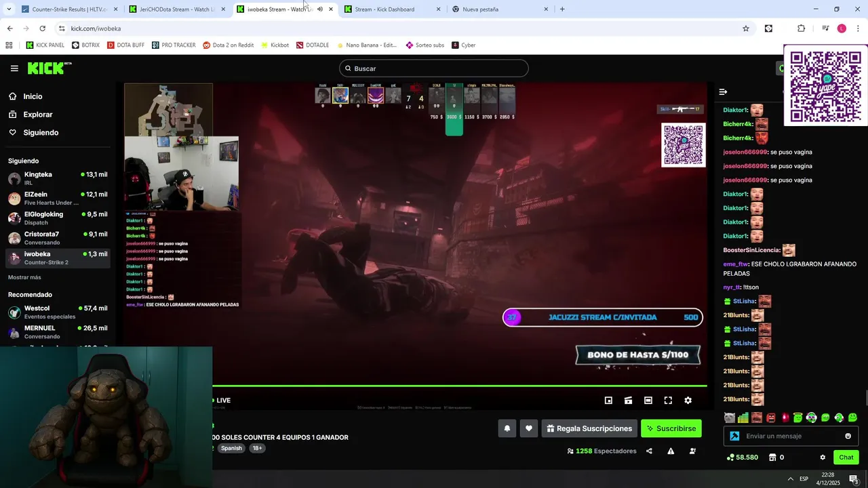Image resolution: width=868 pixels, height=488 pixels.
Task: Expand following list with Mostrar más
Action: pos(24,277)
